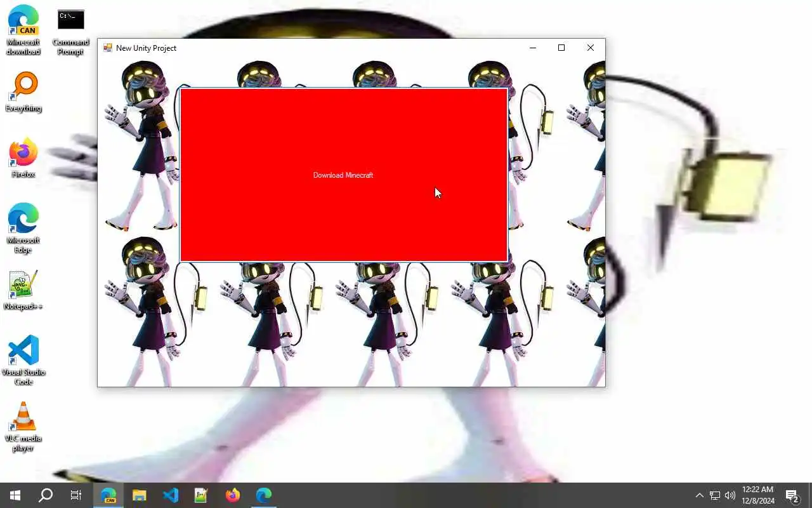Viewport: 812px width, 508px height.
Task: Open the Windows Start menu
Action: tap(15, 495)
